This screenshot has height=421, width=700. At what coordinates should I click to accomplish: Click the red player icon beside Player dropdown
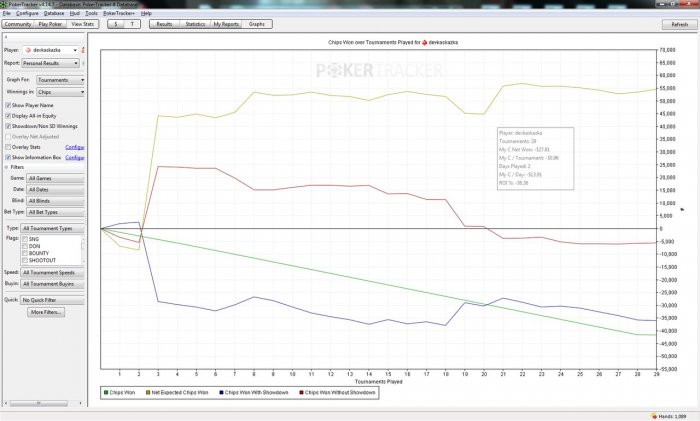[83, 50]
